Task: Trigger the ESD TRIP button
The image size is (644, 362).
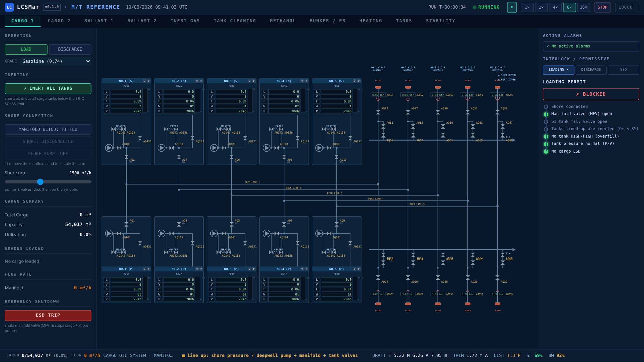Action: pyautogui.click(x=48, y=315)
